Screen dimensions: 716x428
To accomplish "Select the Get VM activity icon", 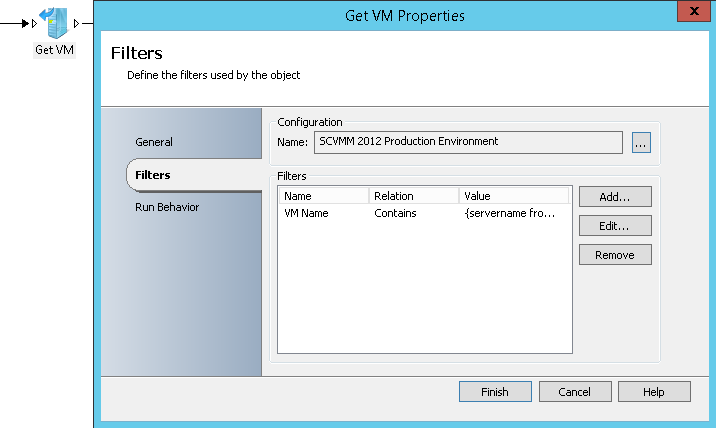I will 54,22.
